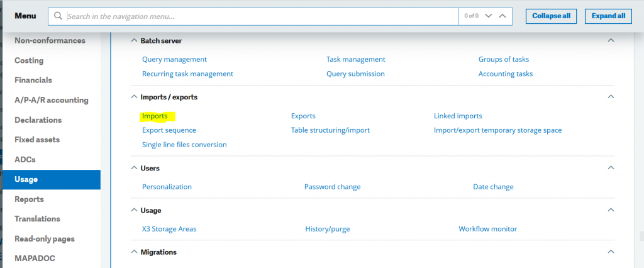Screen dimensions: 644x268
Task: Go to next search result arrow
Action: pyautogui.click(x=488, y=16)
